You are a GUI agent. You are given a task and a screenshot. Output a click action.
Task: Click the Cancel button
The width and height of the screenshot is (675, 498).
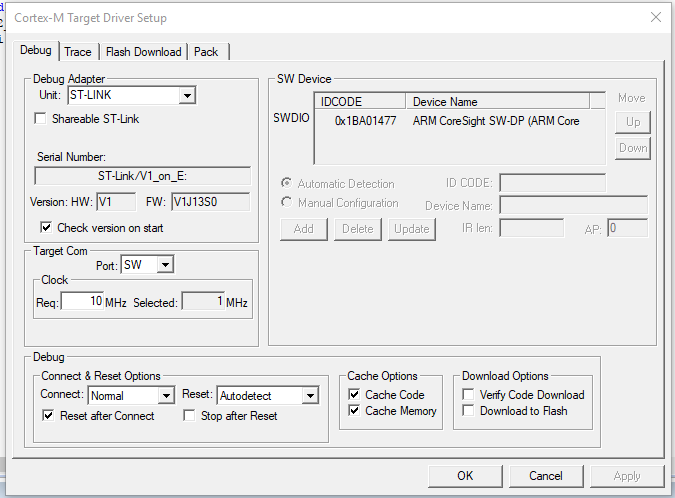click(545, 476)
